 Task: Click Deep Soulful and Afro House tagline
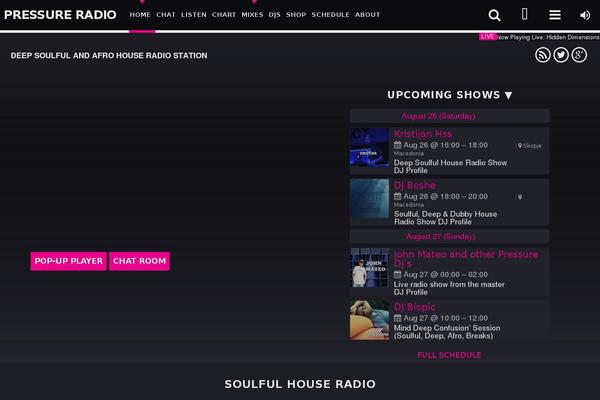coord(109,56)
